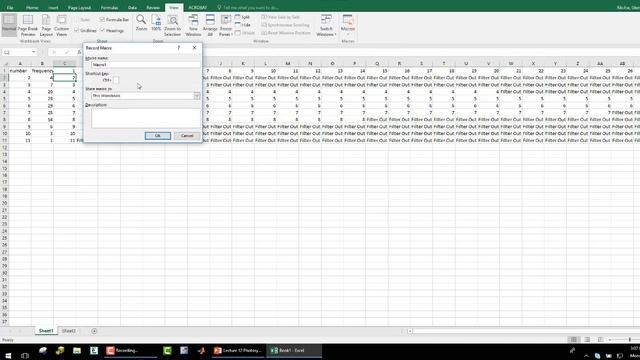Open Freeze Panes dropdown
This screenshot has height=360, width=640.
pos(226,25)
